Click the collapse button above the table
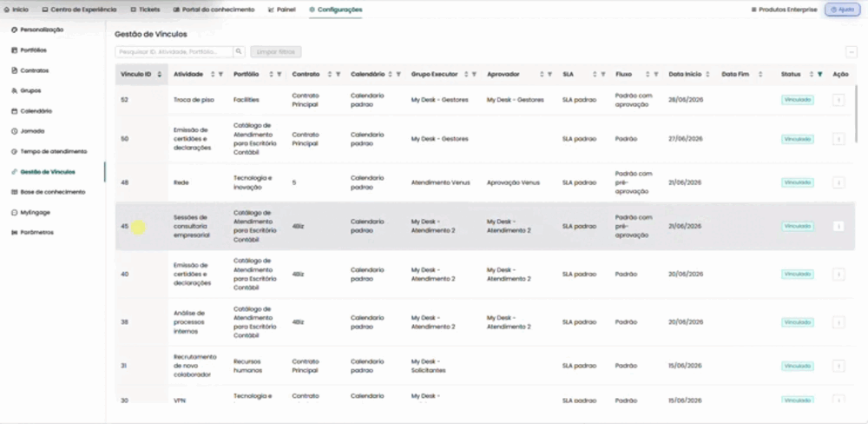 click(x=852, y=51)
